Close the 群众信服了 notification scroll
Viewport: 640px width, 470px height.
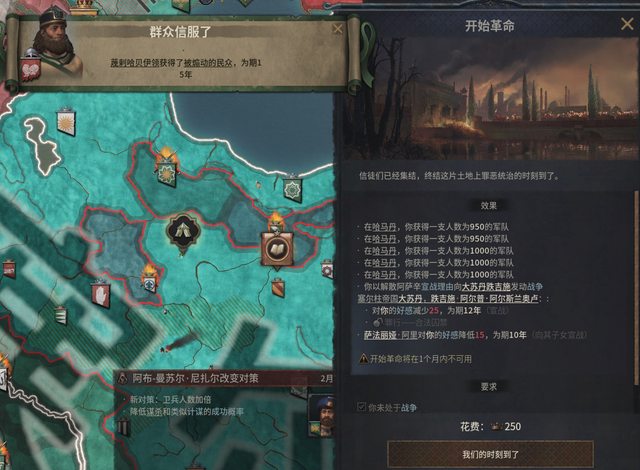(338, 29)
